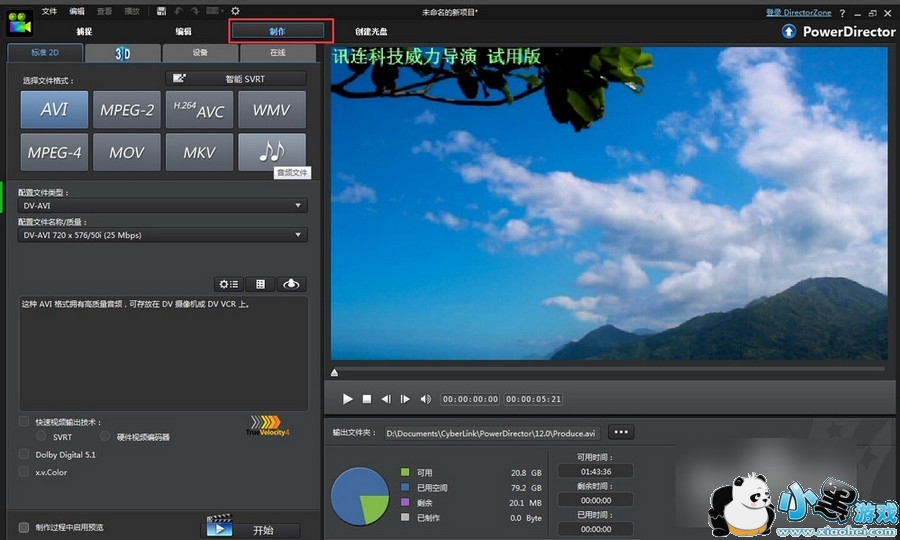900x540 pixels.
Task: Enable the Dolby Digital 5.1 checkbox
Action: point(25,454)
